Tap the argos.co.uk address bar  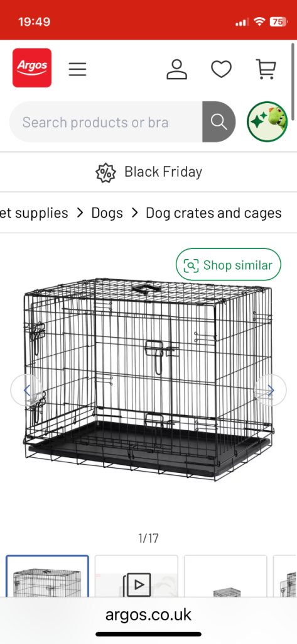(148, 615)
